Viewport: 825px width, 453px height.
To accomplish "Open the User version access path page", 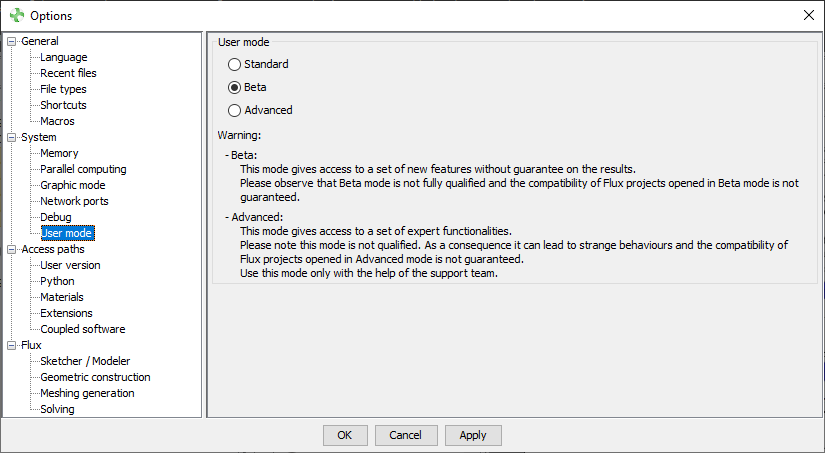I will click(x=70, y=265).
